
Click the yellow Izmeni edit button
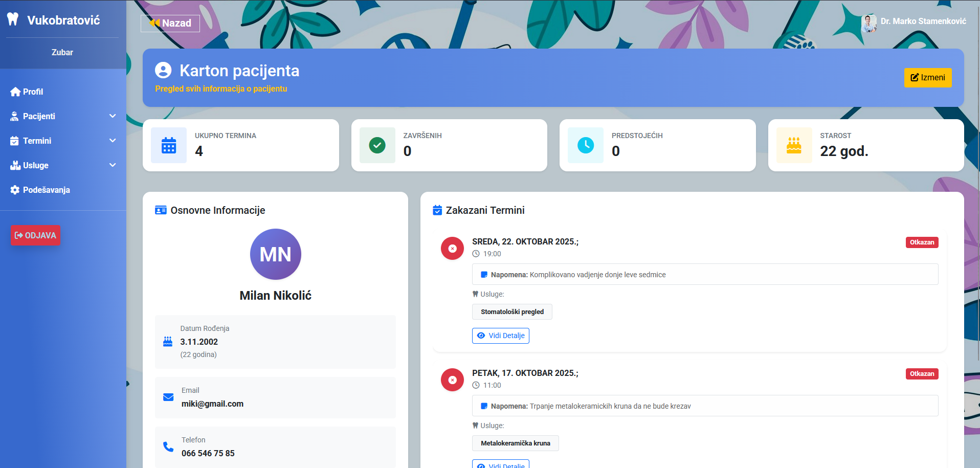(927, 78)
